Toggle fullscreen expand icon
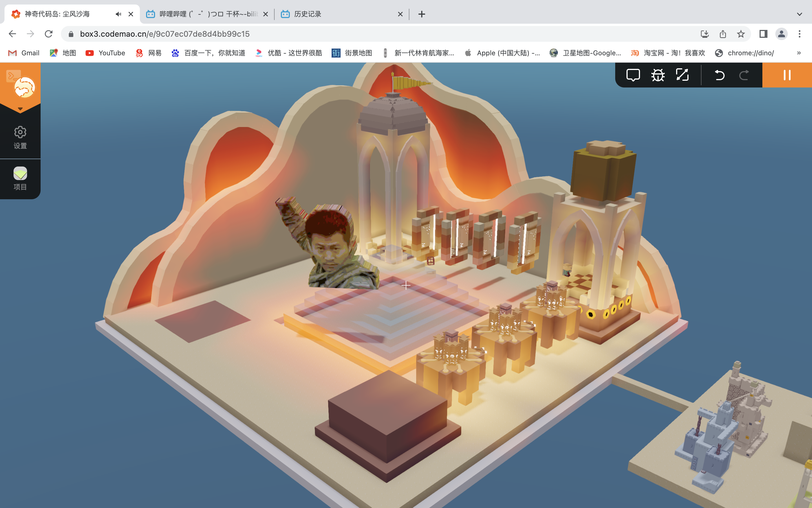Image resolution: width=812 pixels, height=508 pixels. (x=682, y=75)
